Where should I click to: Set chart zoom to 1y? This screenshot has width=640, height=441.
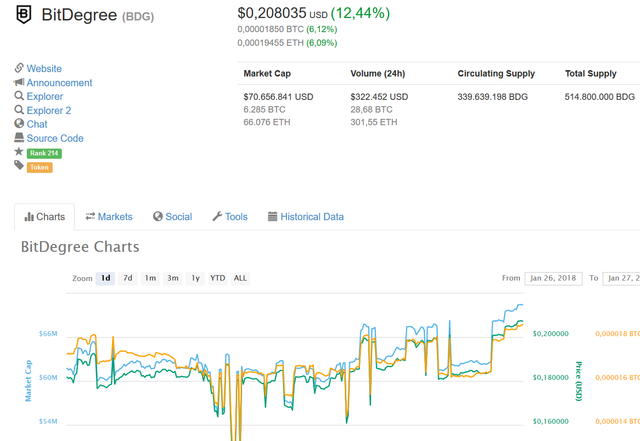click(x=196, y=278)
